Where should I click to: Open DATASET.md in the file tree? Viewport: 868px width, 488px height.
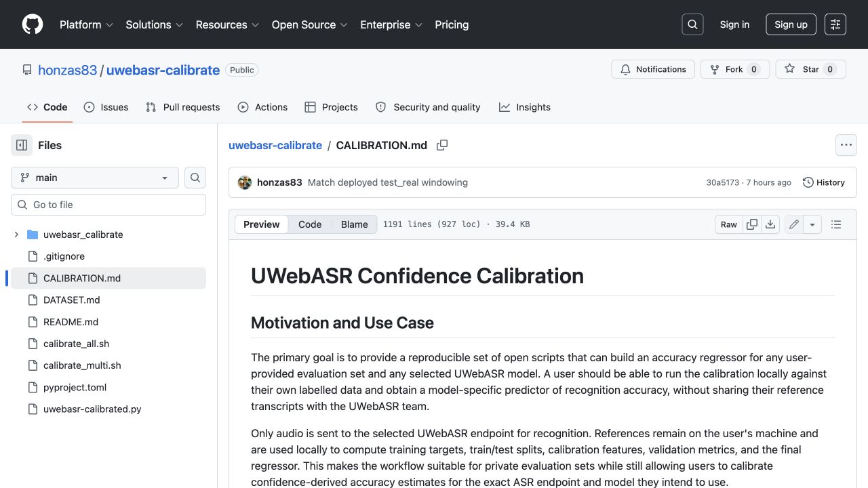[108, 300]
